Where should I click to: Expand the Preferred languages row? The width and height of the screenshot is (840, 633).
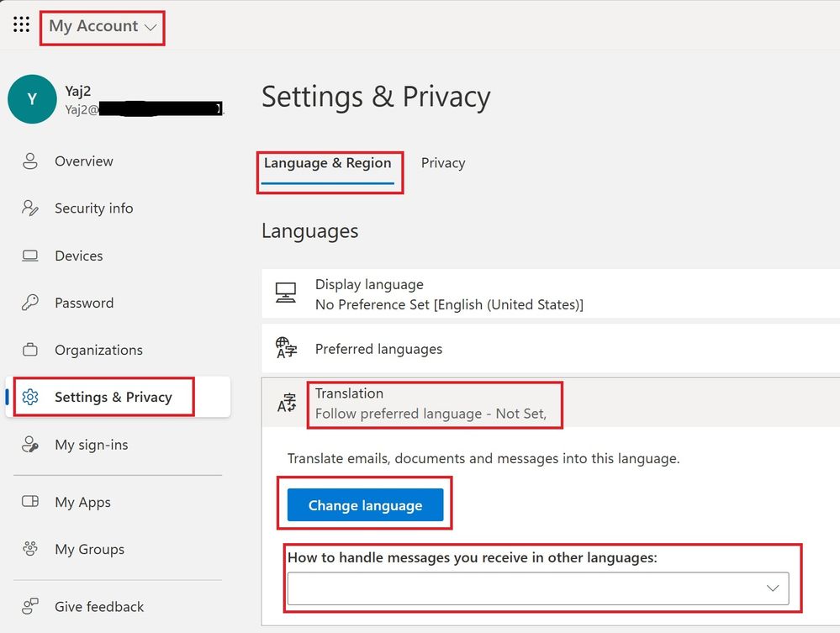(x=551, y=348)
